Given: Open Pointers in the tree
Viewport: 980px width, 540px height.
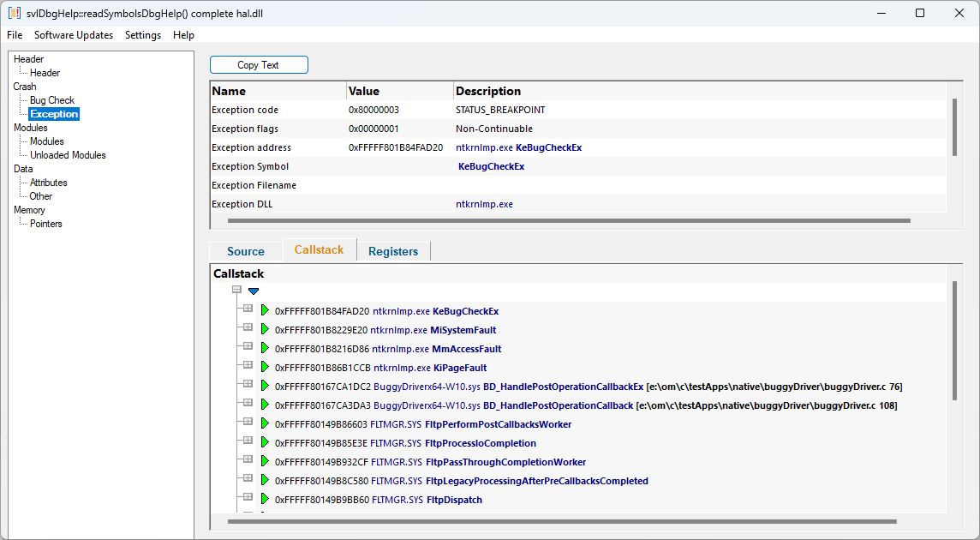Looking at the screenshot, I should coord(46,224).
